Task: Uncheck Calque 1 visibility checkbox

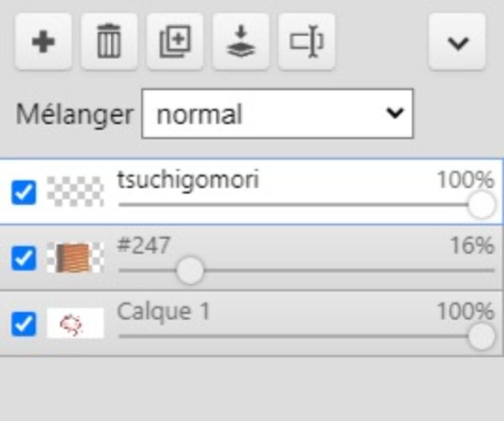Action: point(24,324)
